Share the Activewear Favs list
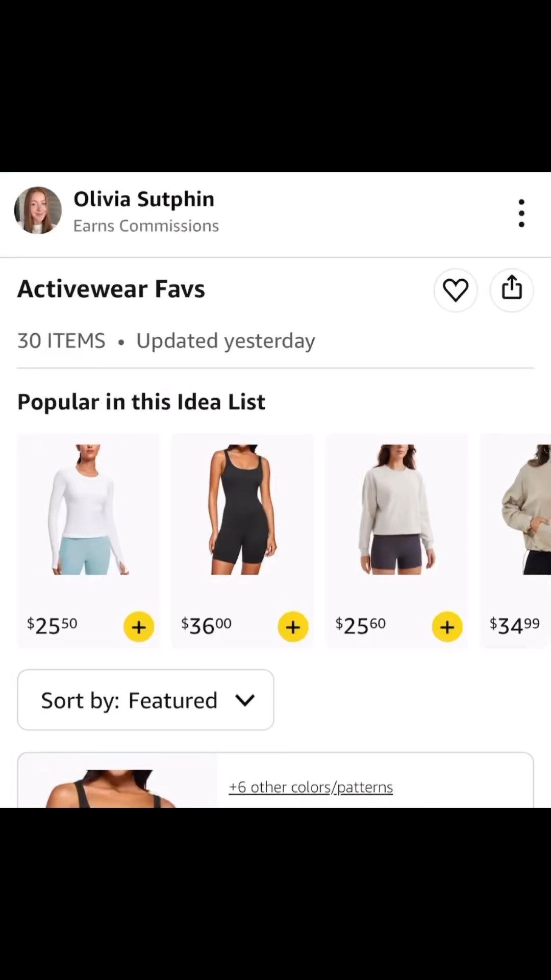 [512, 289]
